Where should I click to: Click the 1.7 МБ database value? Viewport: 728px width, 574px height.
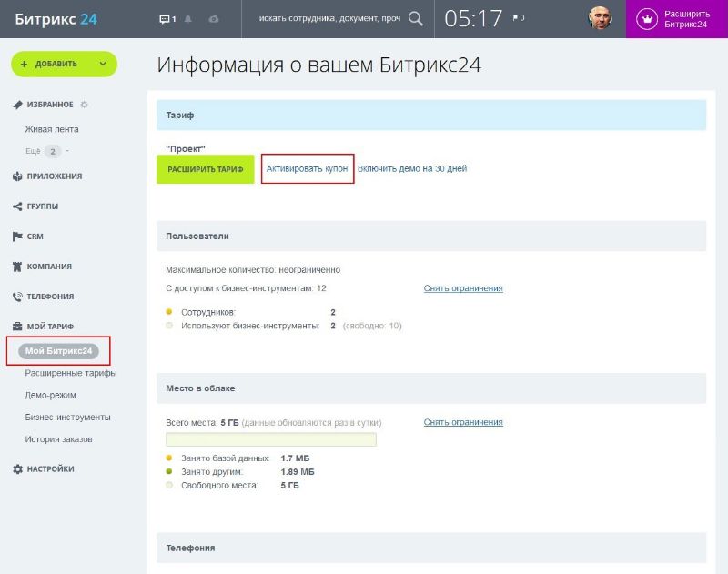(295, 458)
